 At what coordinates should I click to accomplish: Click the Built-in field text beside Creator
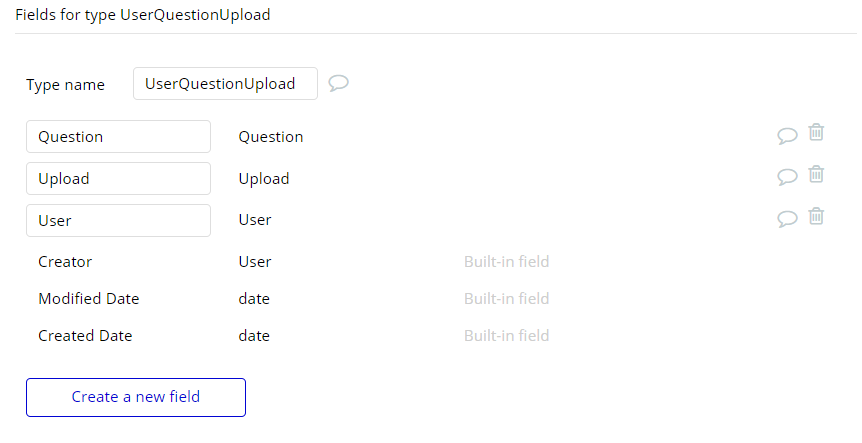pos(506,262)
